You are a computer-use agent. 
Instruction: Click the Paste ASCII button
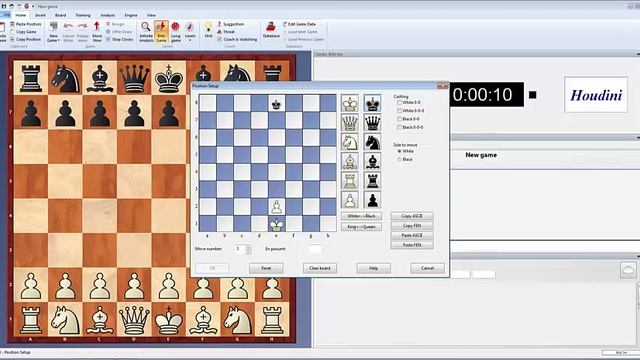(x=412, y=236)
